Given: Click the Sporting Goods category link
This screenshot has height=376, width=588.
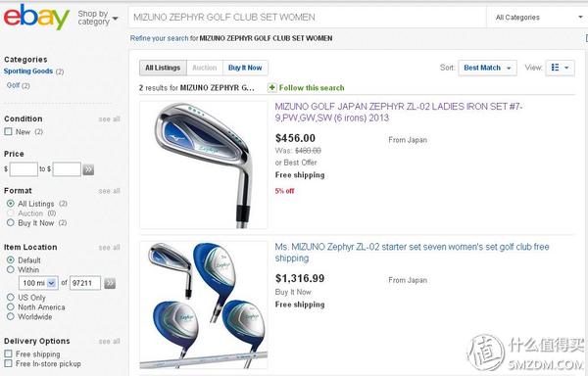Looking at the screenshot, I should click(x=28, y=71).
